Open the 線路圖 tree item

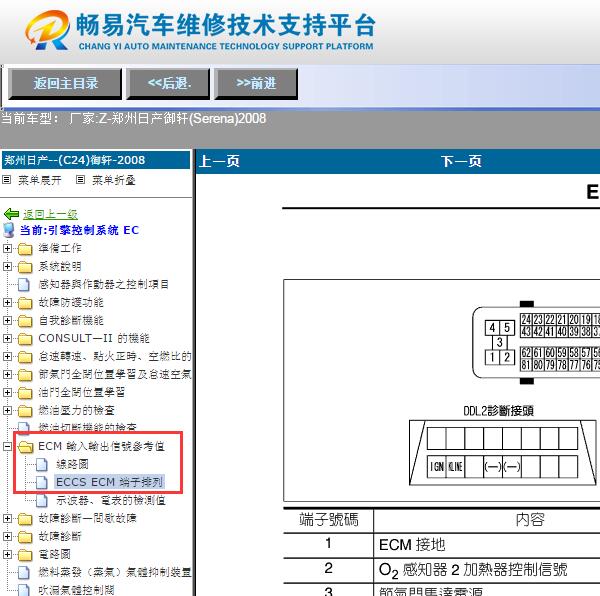(x=72, y=464)
